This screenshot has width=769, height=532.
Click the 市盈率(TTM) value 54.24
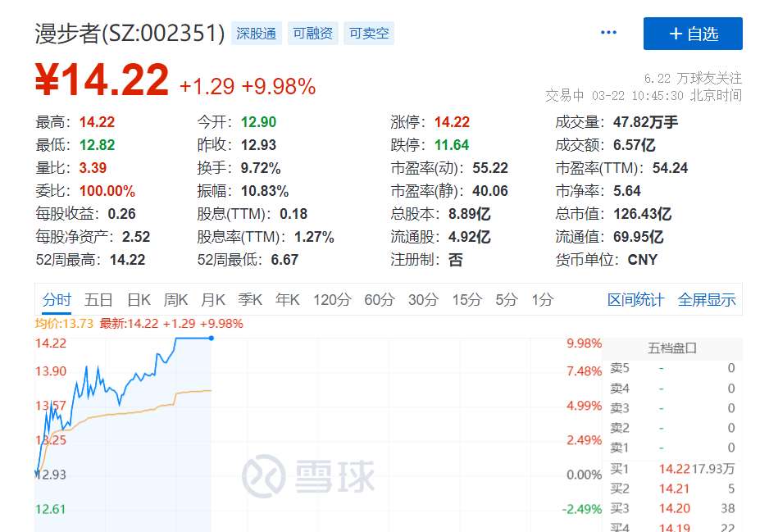[670, 168]
